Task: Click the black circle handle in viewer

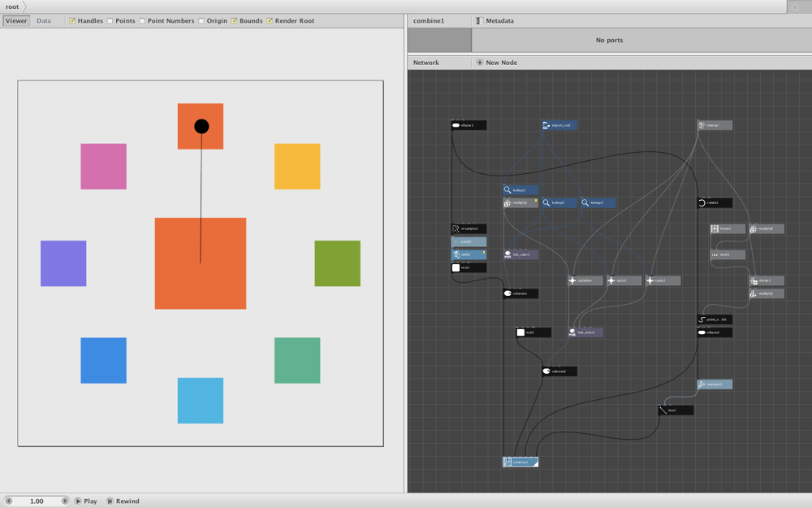Action: [201, 127]
